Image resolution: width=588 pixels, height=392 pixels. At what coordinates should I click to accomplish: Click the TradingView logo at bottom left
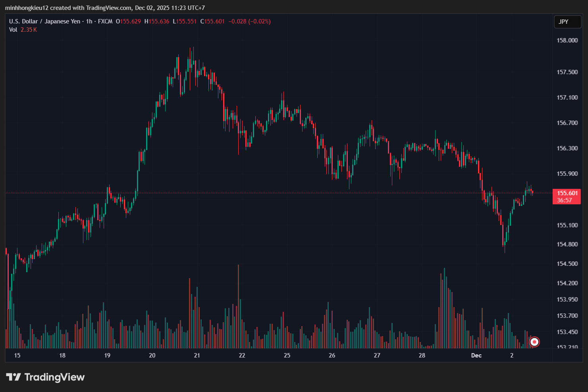point(45,377)
